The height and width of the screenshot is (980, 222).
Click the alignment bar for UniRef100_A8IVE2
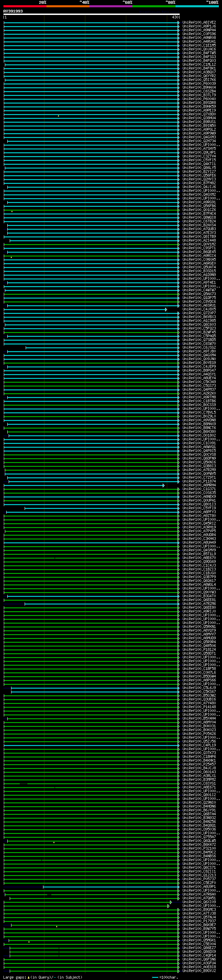(92, 23)
